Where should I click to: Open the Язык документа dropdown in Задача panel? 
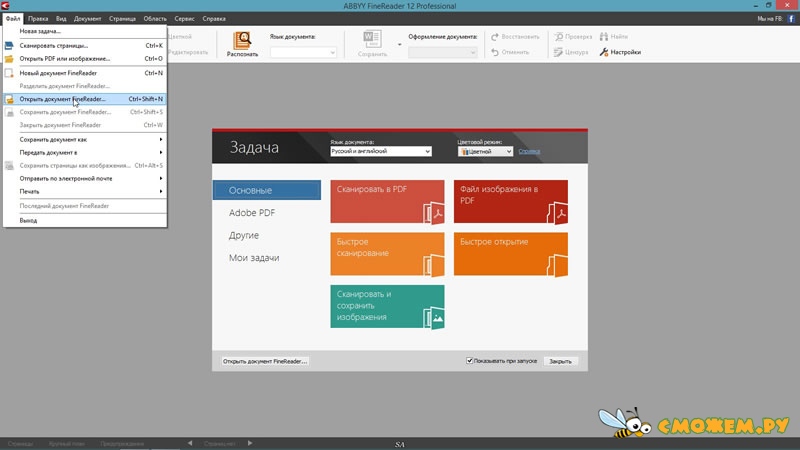click(x=381, y=152)
